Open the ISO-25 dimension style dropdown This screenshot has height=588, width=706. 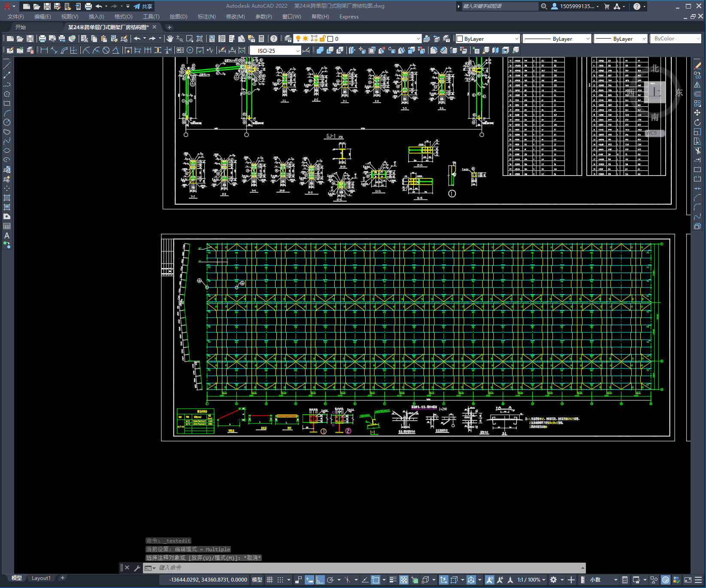(297, 51)
